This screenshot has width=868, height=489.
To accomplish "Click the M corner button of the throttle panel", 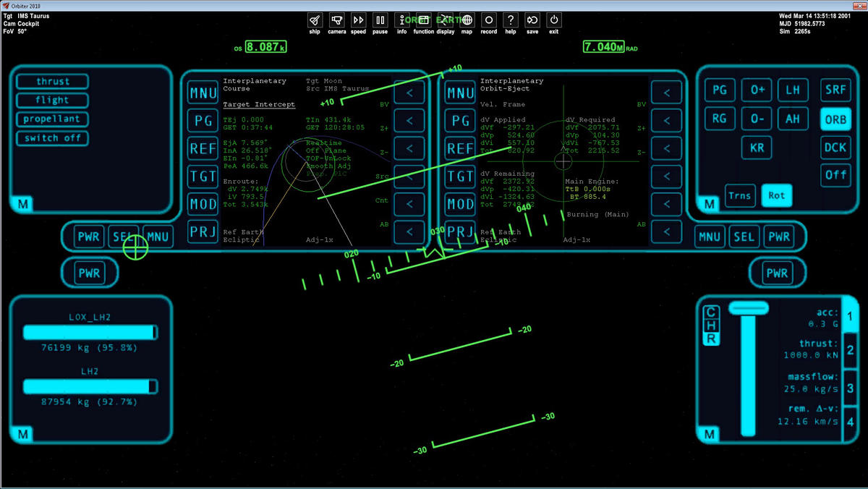I will [710, 434].
